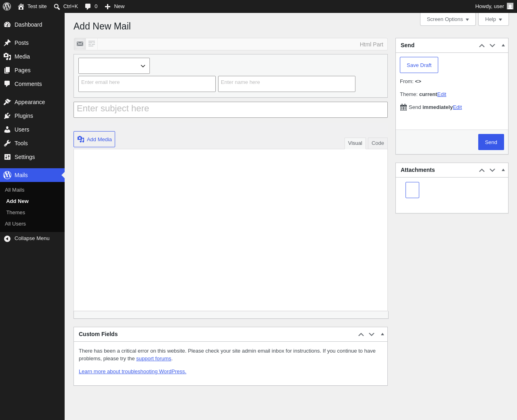Move Attachments box up

point(482,170)
